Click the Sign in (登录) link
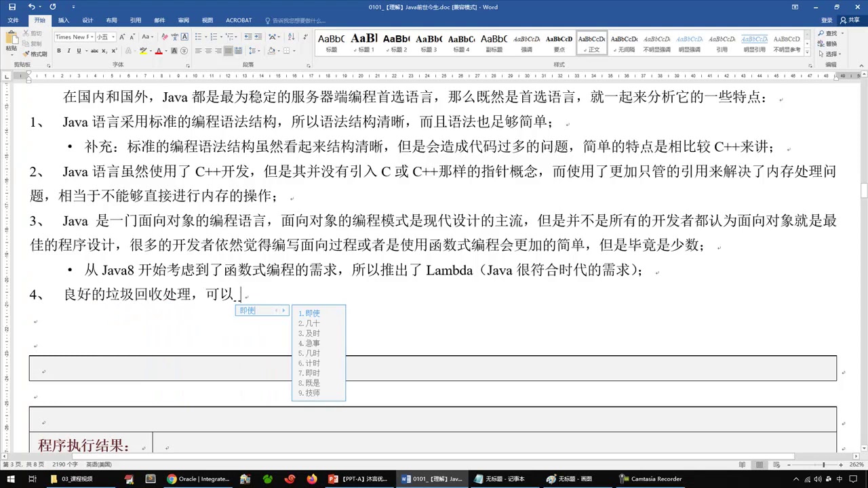 coord(827,20)
